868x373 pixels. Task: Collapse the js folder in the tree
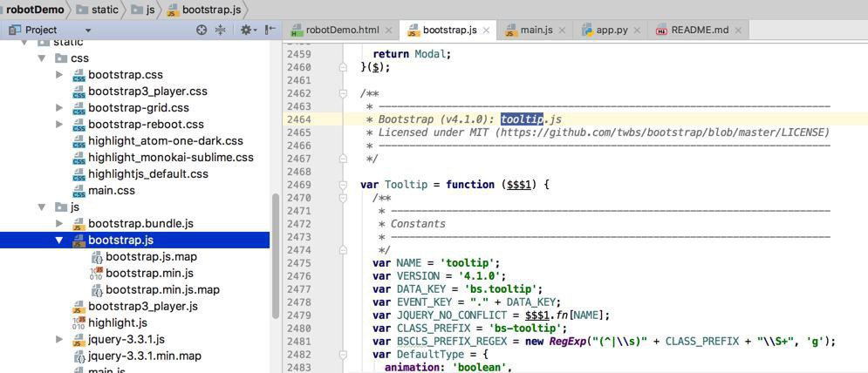click(x=42, y=207)
